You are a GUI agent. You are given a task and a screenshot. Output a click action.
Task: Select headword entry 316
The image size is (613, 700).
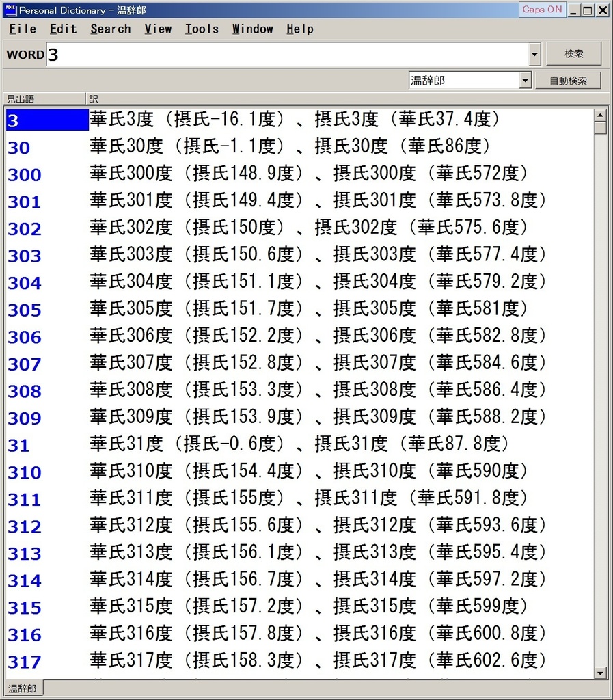click(25, 634)
